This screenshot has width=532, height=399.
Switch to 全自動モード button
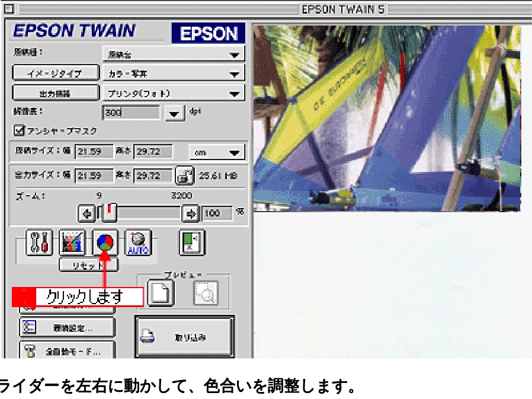(x=67, y=350)
